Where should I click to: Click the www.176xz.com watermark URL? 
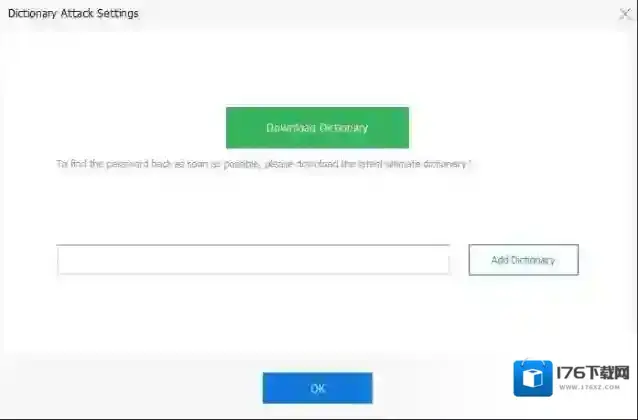pyautogui.click(x=589, y=387)
